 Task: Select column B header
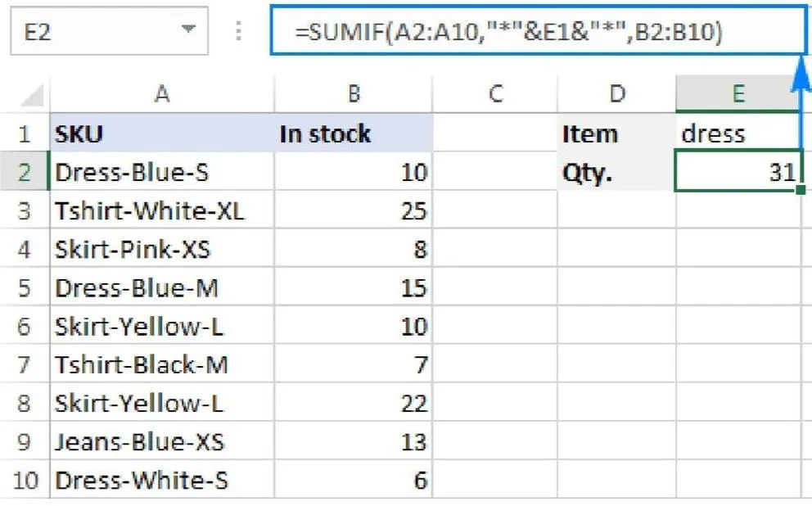click(354, 94)
